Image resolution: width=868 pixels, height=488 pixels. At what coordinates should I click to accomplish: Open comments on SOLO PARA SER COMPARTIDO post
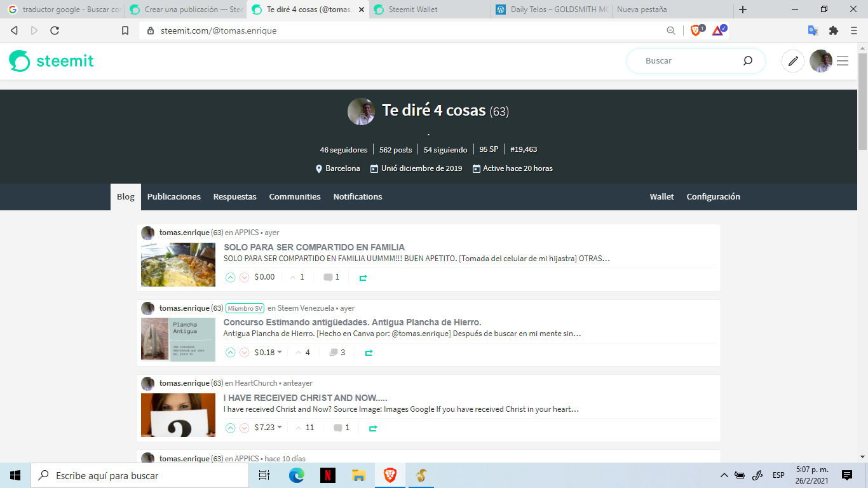pos(332,277)
